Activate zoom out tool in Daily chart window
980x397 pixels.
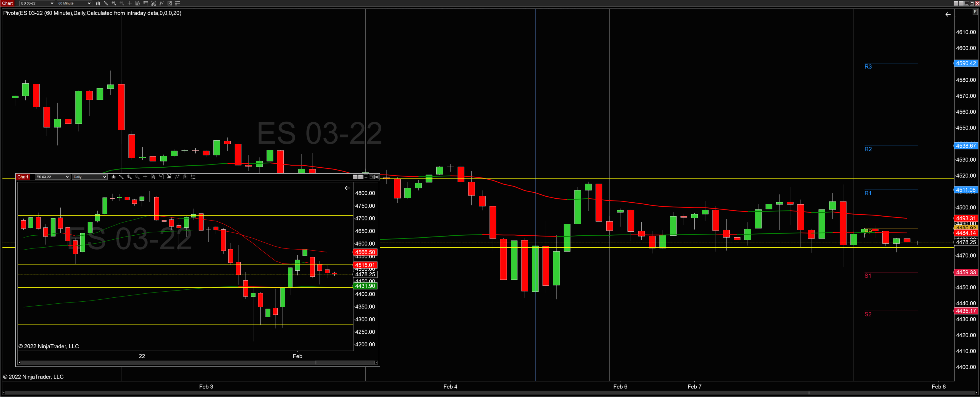pyautogui.click(x=137, y=177)
